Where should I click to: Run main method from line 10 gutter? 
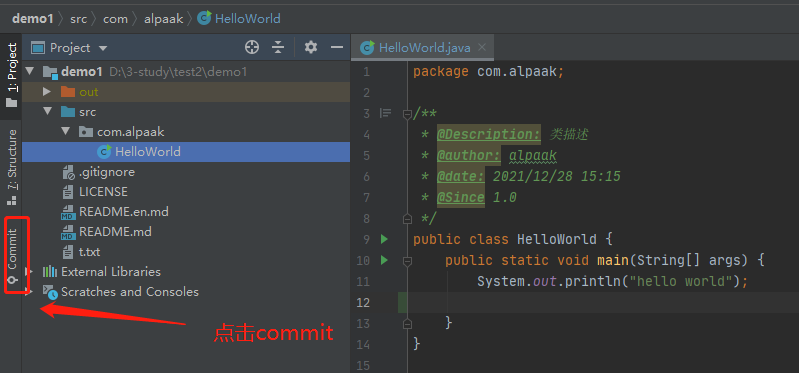click(x=384, y=260)
